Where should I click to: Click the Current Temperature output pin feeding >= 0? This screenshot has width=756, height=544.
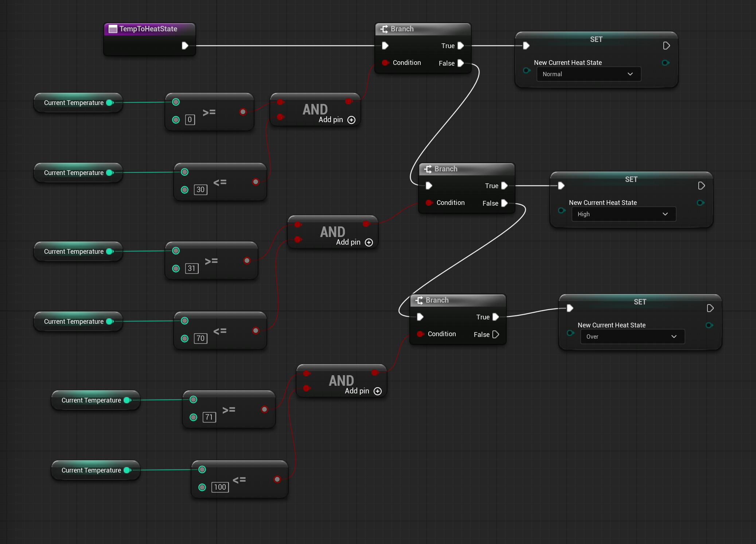click(x=110, y=103)
